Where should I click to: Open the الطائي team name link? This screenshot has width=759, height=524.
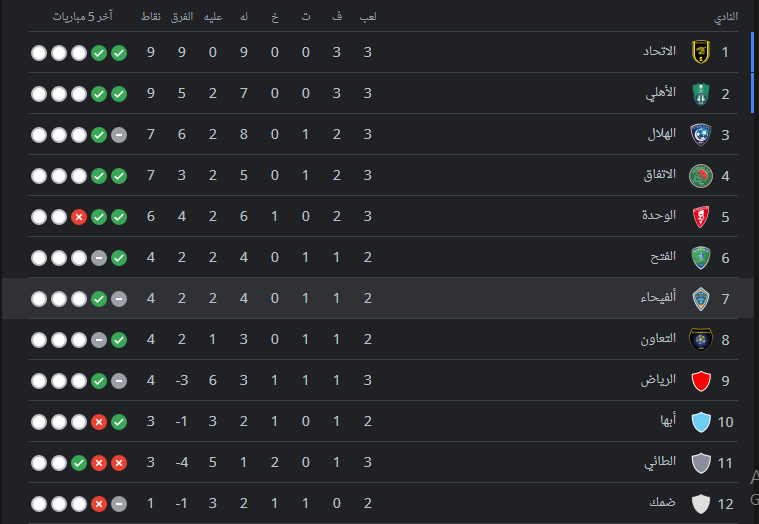[661, 462]
